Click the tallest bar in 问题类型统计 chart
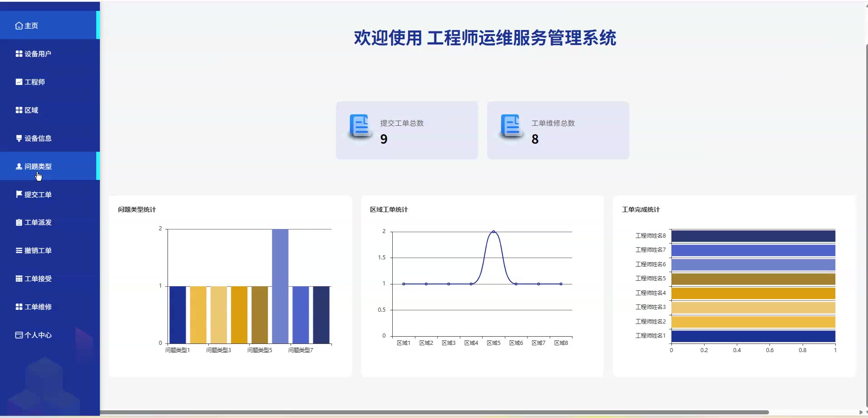Image resolution: width=868 pixels, height=418 pixels. 280,286
